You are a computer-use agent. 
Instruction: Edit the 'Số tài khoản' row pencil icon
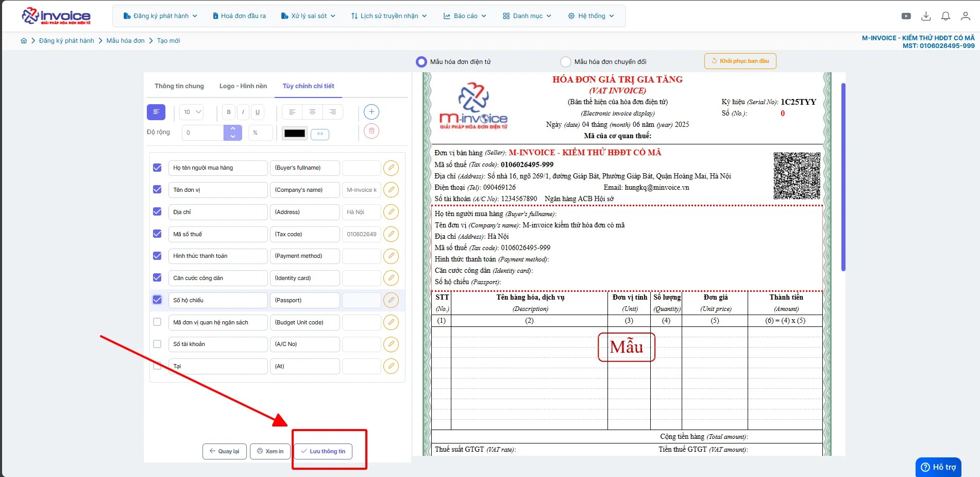click(391, 344)
